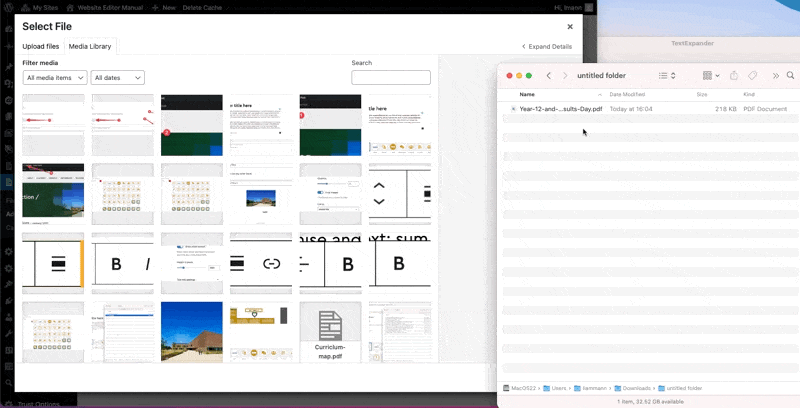Switch to the Media Library tab

(x=90, y=46)
